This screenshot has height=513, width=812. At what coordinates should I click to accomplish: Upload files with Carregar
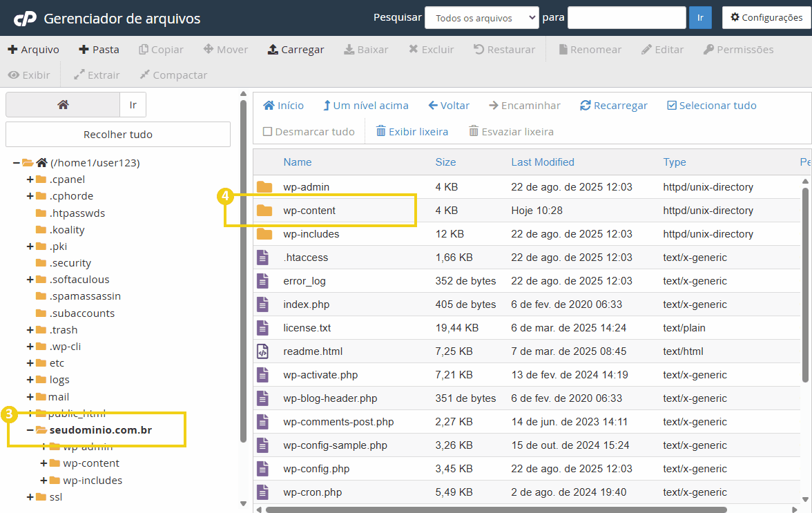(x=296, y=50)
